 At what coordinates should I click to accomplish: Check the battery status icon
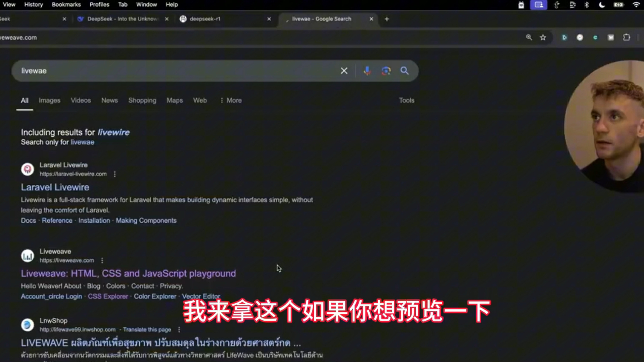[618, 5]
